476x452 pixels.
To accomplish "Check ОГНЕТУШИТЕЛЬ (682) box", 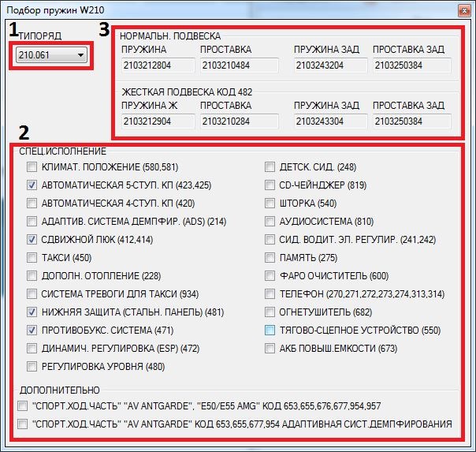I will pyautogui.click(x=270, y=312).
